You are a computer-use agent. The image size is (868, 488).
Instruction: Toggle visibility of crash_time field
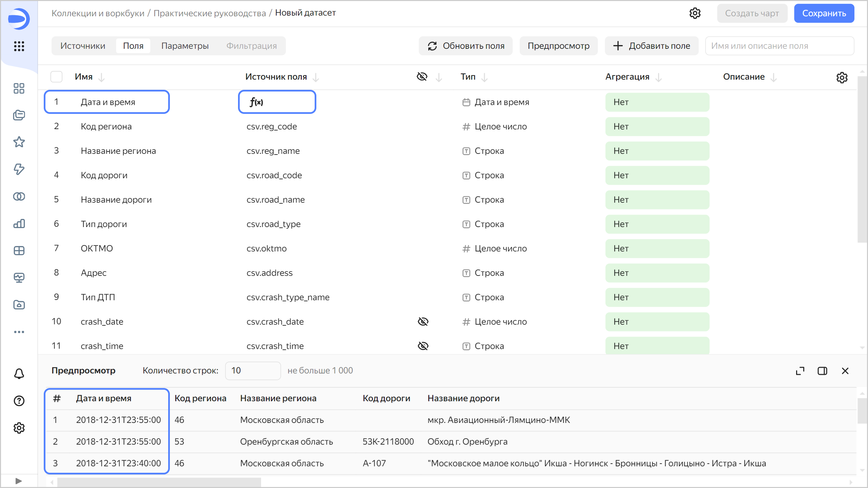tap(423, 346)
